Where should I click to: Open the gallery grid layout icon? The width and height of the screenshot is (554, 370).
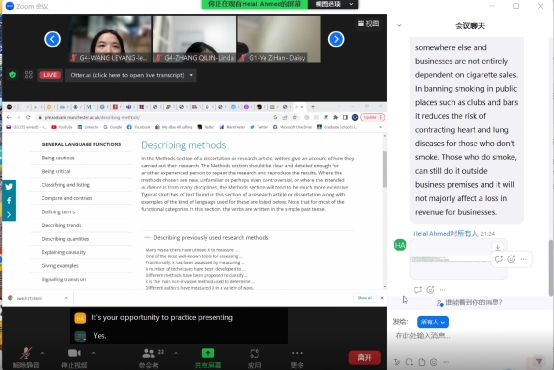pyautogui.click(x=29, y=75)
